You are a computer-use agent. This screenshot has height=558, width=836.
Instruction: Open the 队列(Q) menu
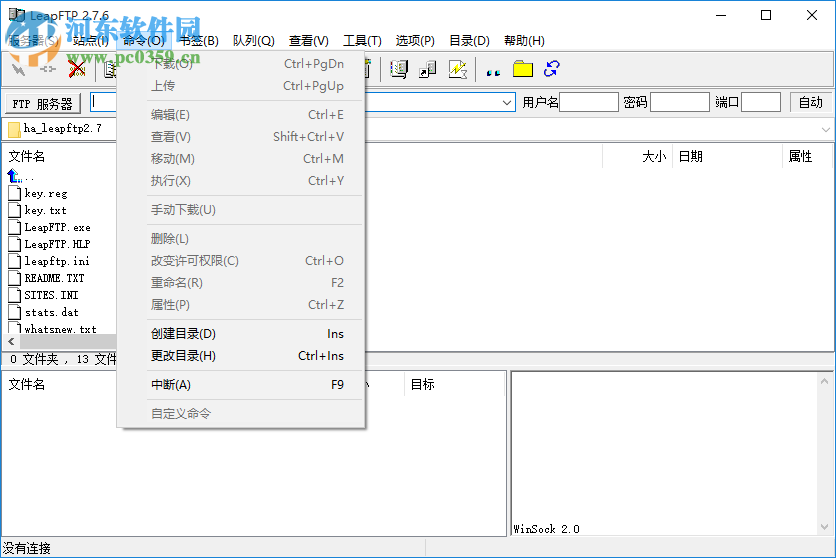click(x=253, y=41)
